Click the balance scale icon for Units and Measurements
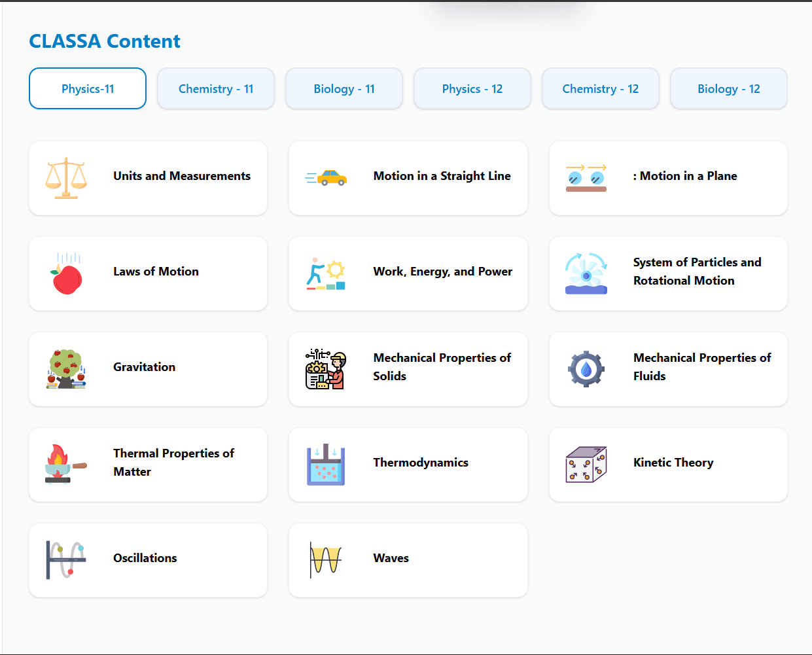 point(65,177)
